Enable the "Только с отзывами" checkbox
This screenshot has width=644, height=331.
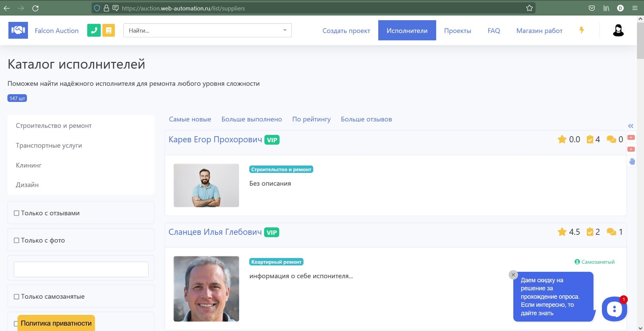(17, 213)
